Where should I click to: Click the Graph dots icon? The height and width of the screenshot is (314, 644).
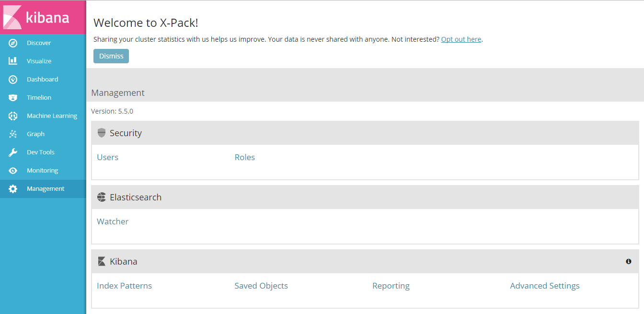click(13, 134)
